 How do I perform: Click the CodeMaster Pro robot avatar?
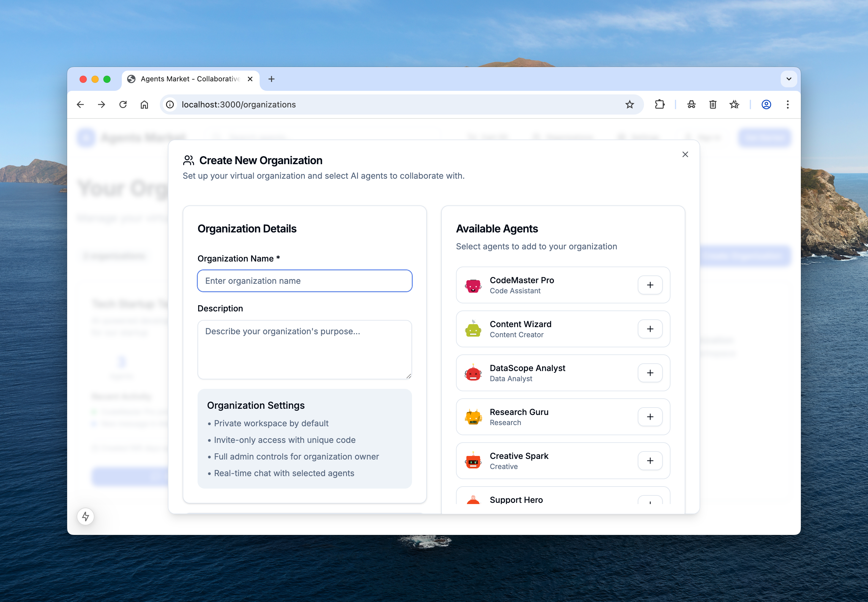tap(473, 286)
